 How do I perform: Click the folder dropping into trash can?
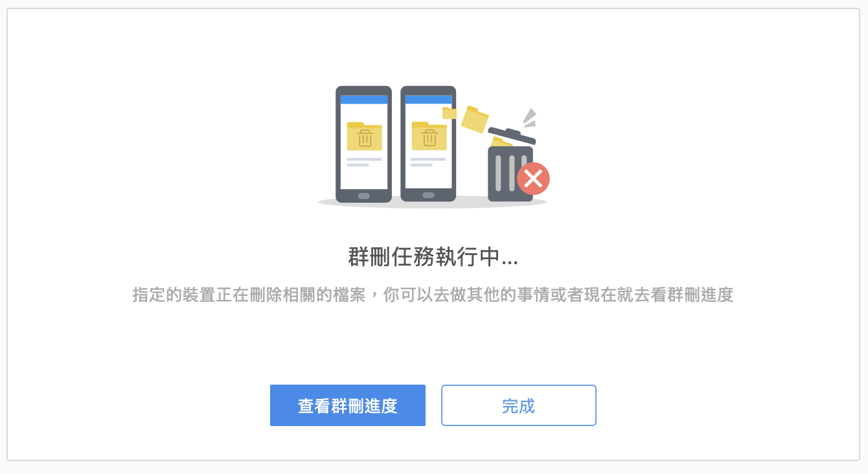click(500, 142)
